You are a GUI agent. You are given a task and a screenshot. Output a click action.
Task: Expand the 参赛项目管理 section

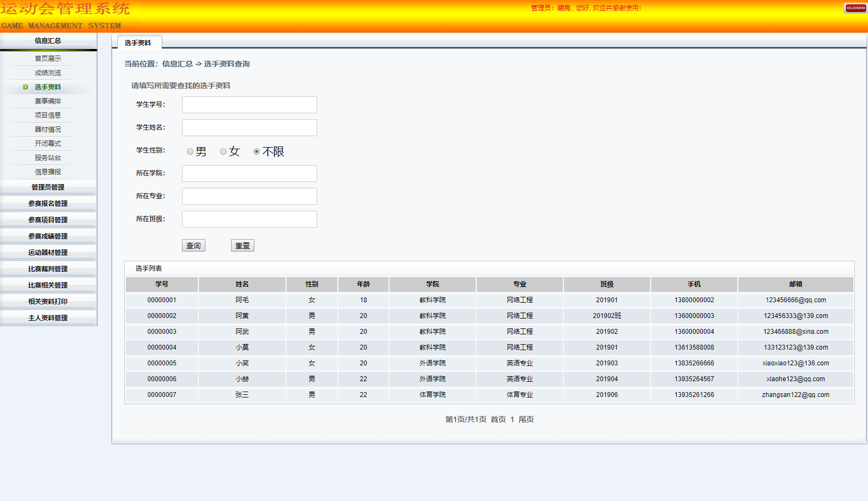point(48,220)
